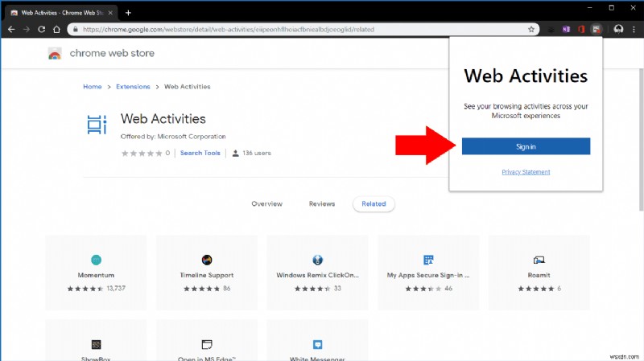The width and height of the screenshot is (644, 361).
Task: Open the OneNote extension icon
Action: point(566,30)
